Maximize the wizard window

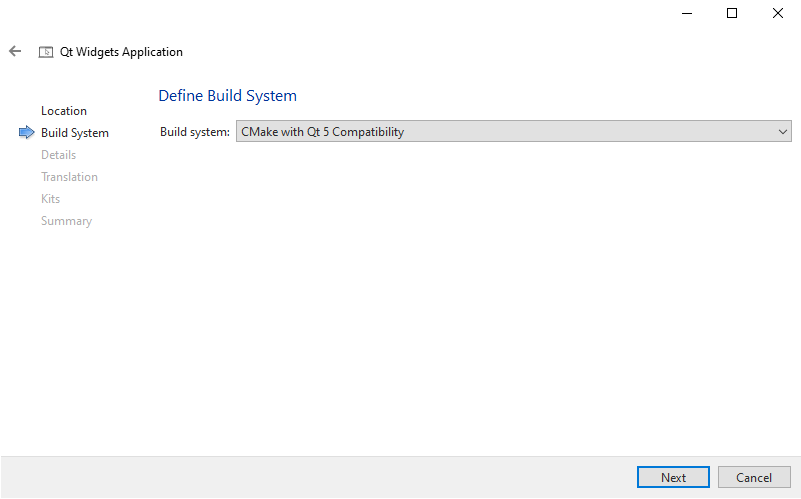tap(732, 14)
